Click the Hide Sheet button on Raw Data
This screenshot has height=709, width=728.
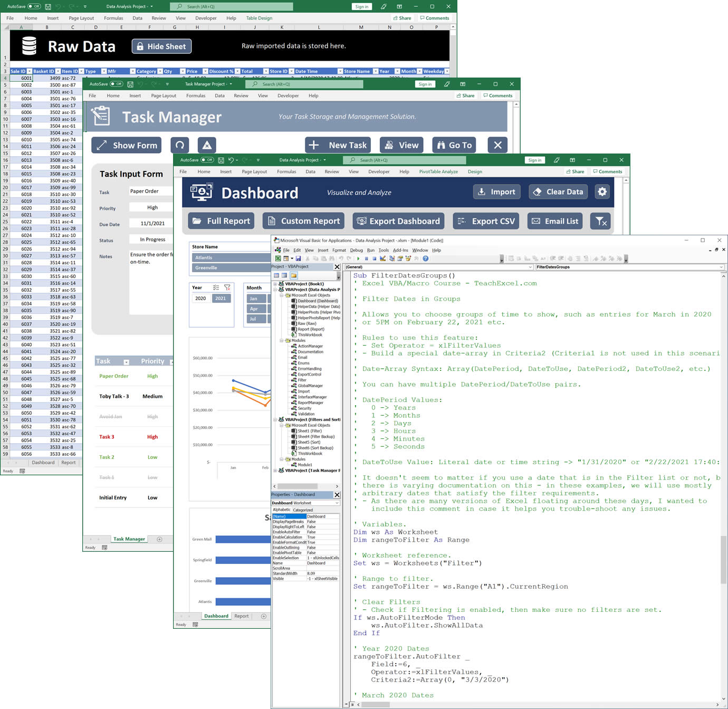pyautogui.click(x=161, y=46)
